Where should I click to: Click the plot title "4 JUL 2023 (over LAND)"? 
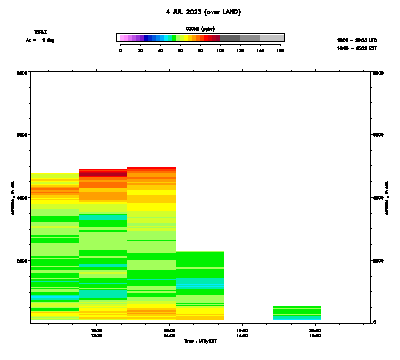[x=203, y=12]
